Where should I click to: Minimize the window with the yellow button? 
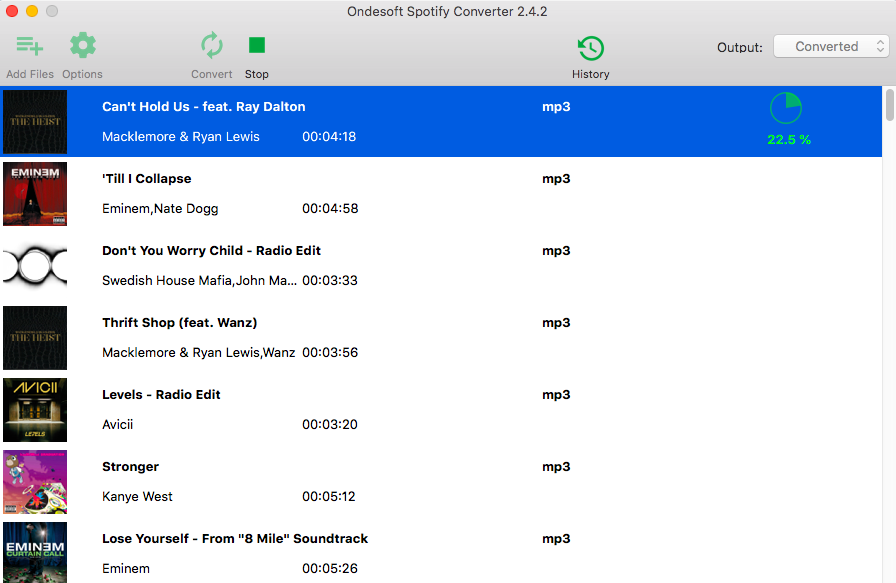click(x=32, y=11)
